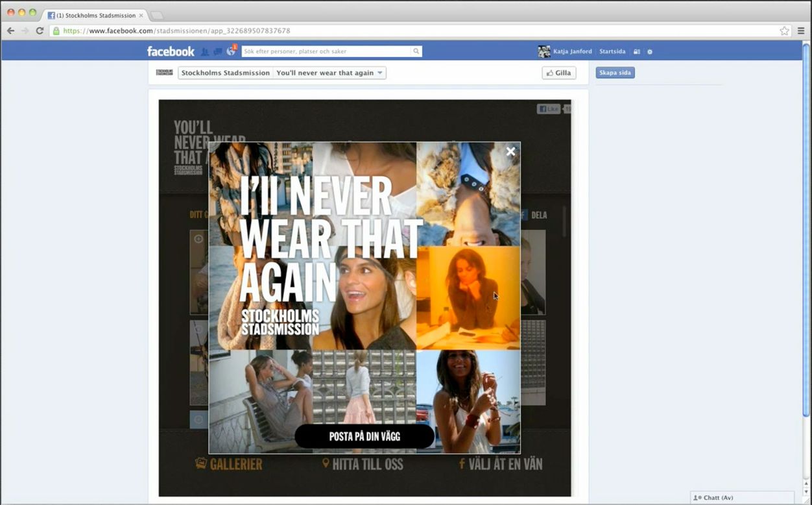Open the account settings gear icon
The image size is (812, 505).
coord(650,51)
